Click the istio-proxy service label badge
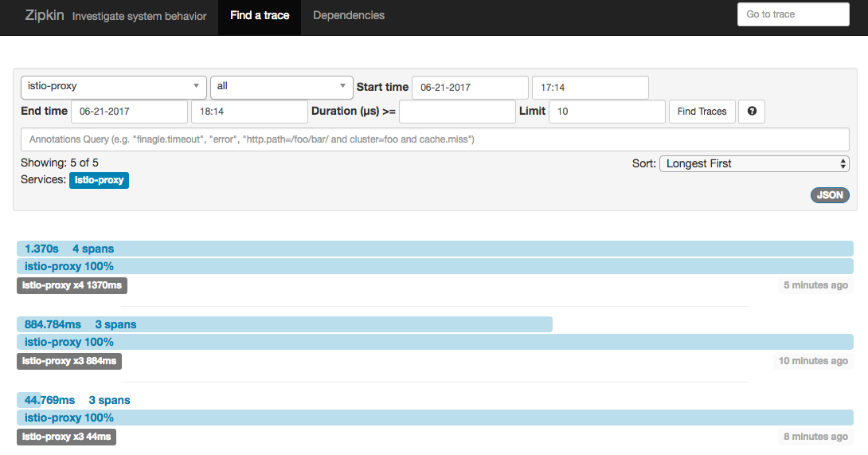The height and width of the screenshot is (455, 868). pos(99,180)
